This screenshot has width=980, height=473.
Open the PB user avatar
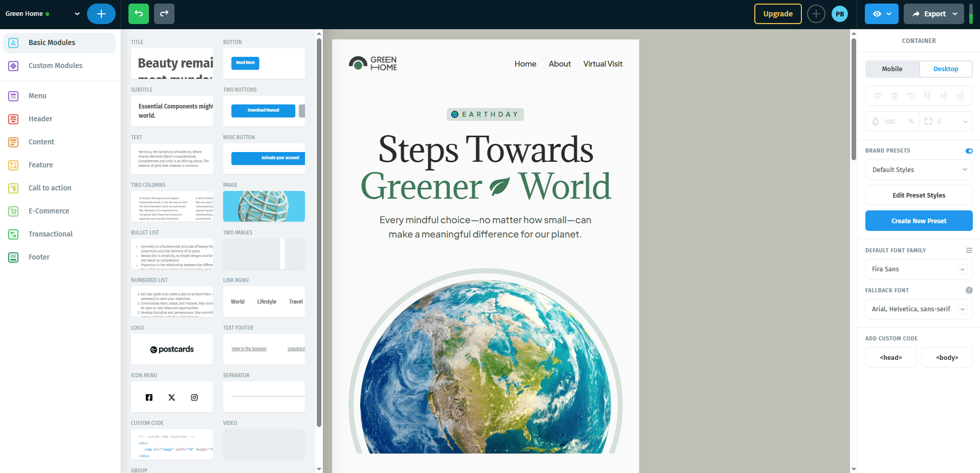tap(840, 14)
